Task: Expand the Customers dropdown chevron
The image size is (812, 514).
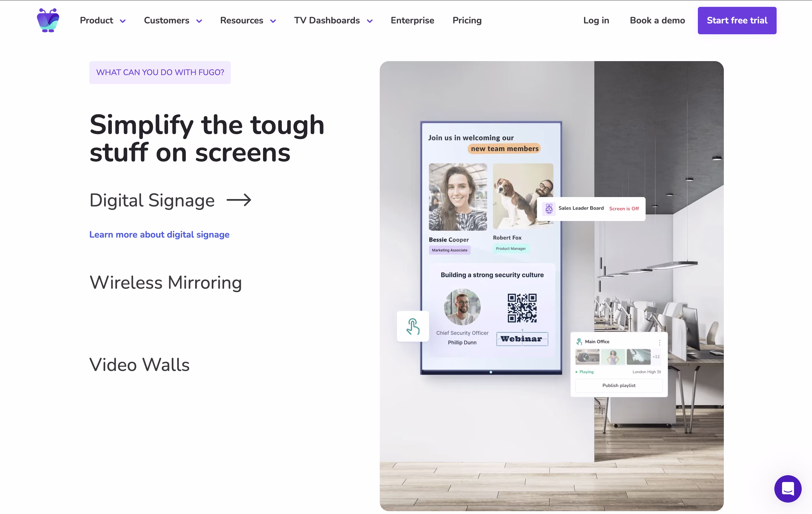Action: tap(199, 21)
